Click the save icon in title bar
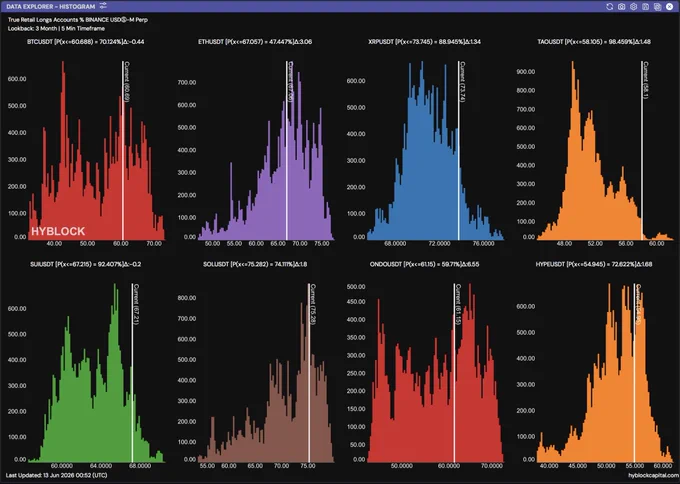 pos(645,7)
